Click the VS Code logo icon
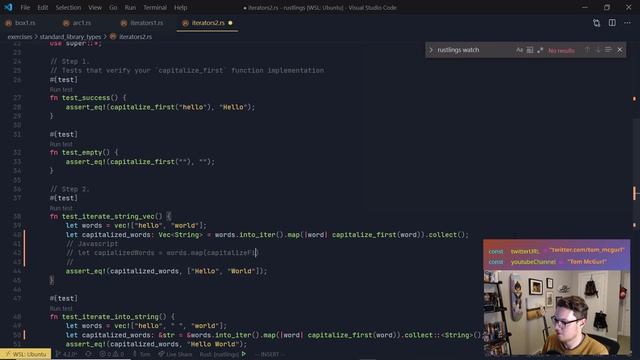 [8, 7]
